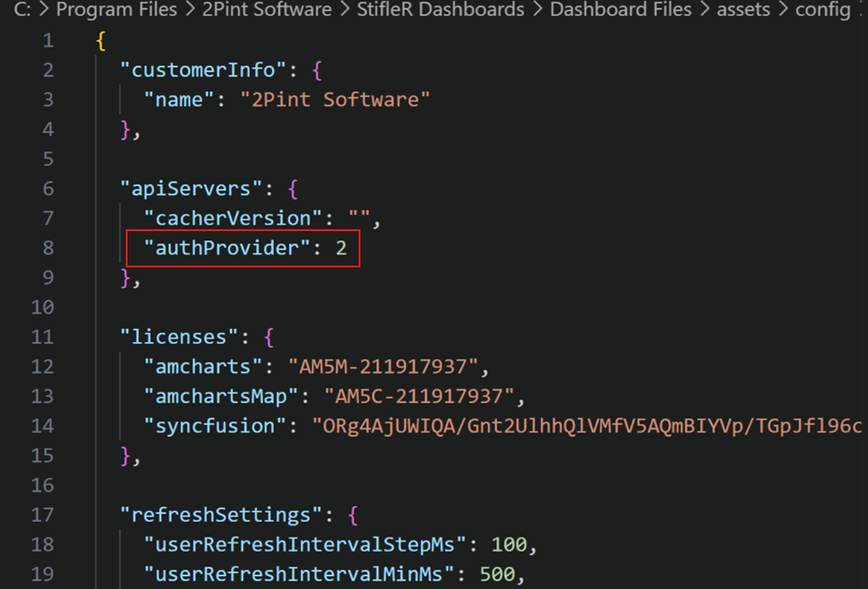Screen dimensions: 868x589
Task: Place cursor in the "apiServers" key
Action: coord(185,188)
